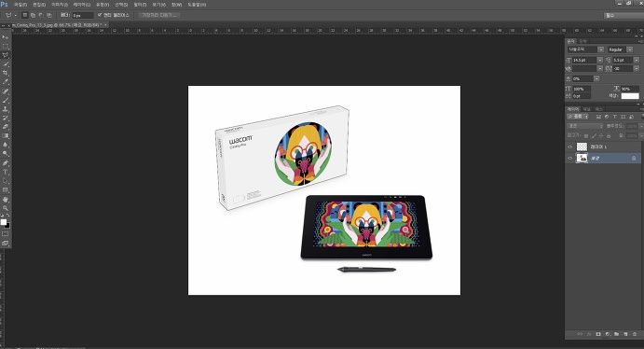Select the Eraser tool
The width and height of the screenshot is (644, 349).
pyautogui.click(x=6, y=127)
